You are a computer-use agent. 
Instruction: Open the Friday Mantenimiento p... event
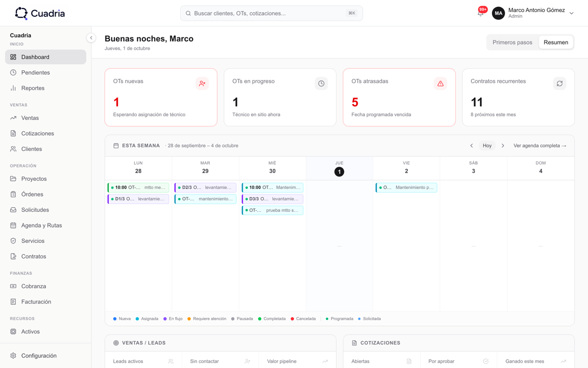point(406,187)
